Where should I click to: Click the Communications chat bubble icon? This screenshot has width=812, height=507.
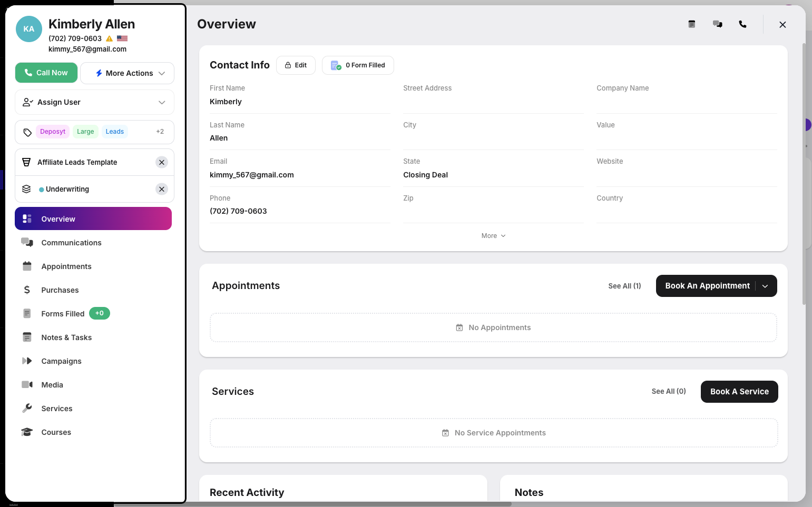[x=27, y=242]
